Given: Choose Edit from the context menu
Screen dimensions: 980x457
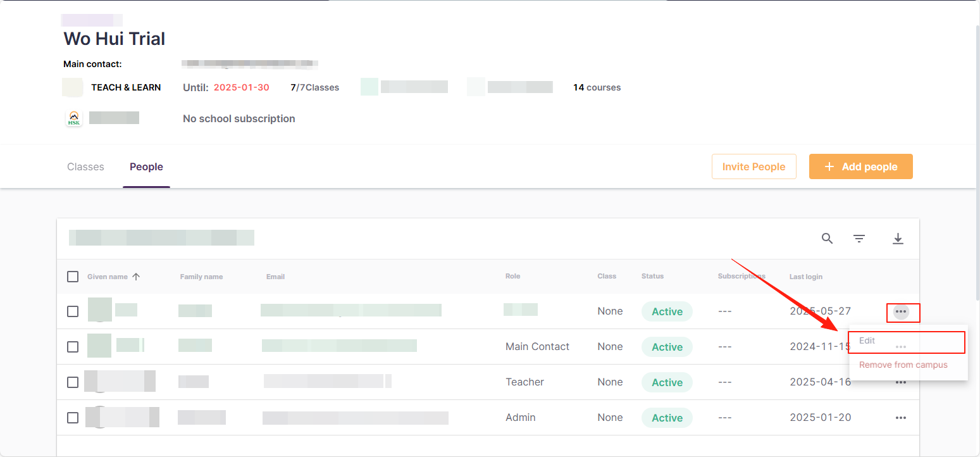Looking at the screenshot, I should pyautogui.click(x=867, y=341).
